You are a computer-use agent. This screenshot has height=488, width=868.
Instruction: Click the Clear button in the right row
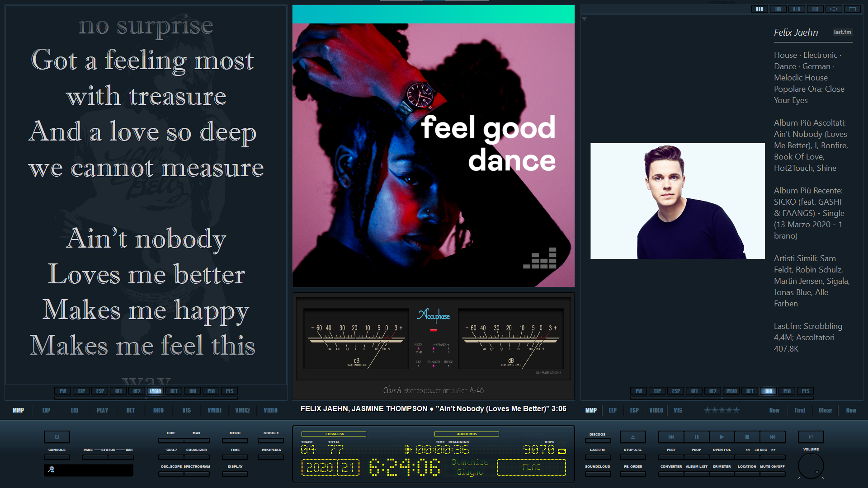click(825, 410)
